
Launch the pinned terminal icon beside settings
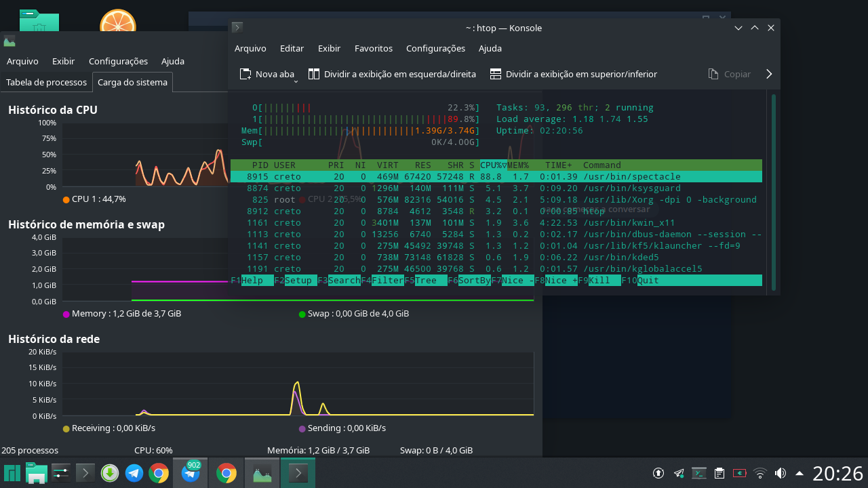(x=85, y=472)
